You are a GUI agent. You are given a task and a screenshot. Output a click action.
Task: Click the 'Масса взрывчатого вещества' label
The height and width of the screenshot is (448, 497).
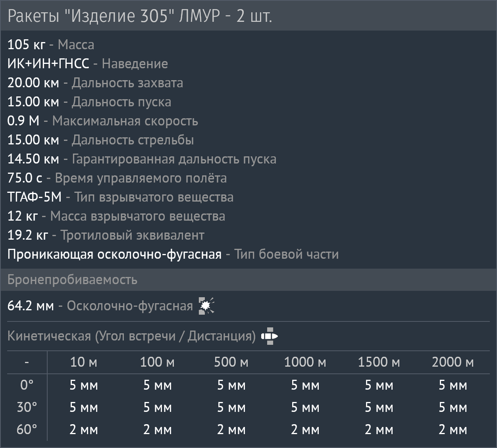138,216
